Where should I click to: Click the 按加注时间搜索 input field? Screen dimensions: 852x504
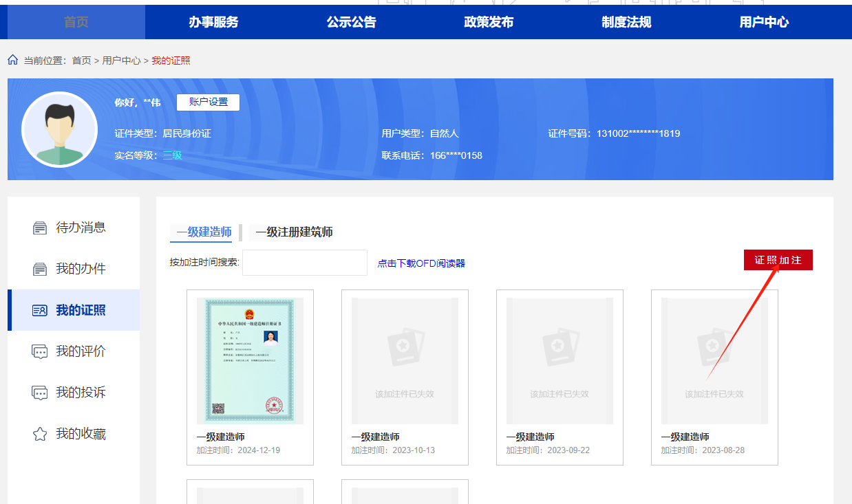(305, 263)
